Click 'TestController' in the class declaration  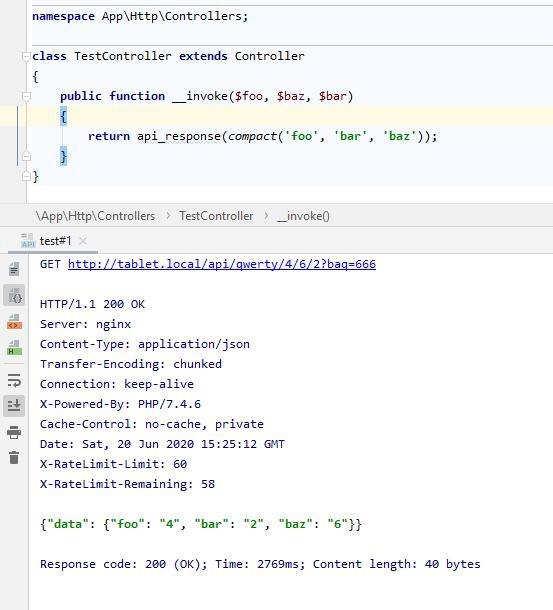pos(123,56)
